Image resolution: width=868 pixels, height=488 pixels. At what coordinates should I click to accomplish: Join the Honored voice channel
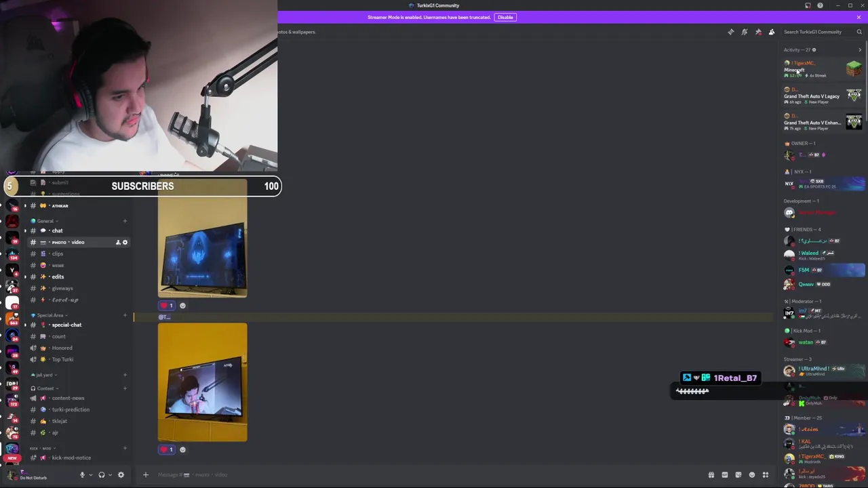[x=78, y=348]
